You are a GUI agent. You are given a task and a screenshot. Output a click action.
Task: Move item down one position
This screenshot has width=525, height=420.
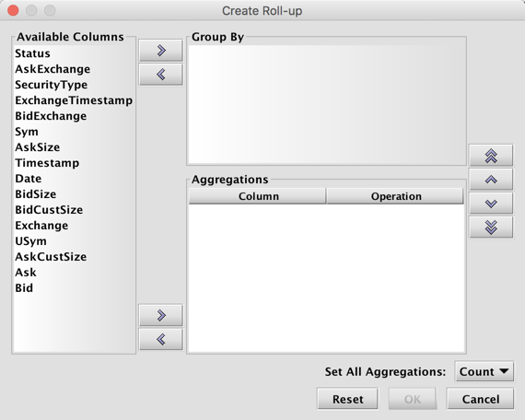(x=491, y=204)
